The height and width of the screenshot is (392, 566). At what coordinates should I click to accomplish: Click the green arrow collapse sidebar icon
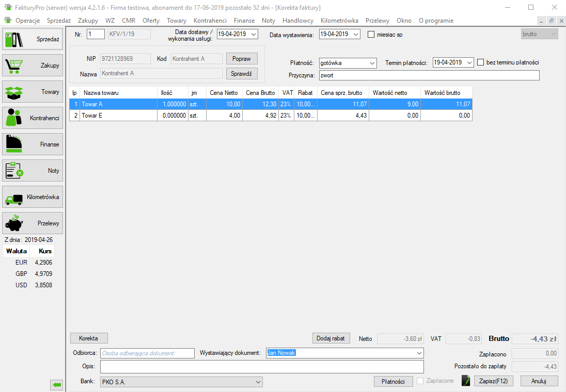pyautogui.click(x=56, y=384)
